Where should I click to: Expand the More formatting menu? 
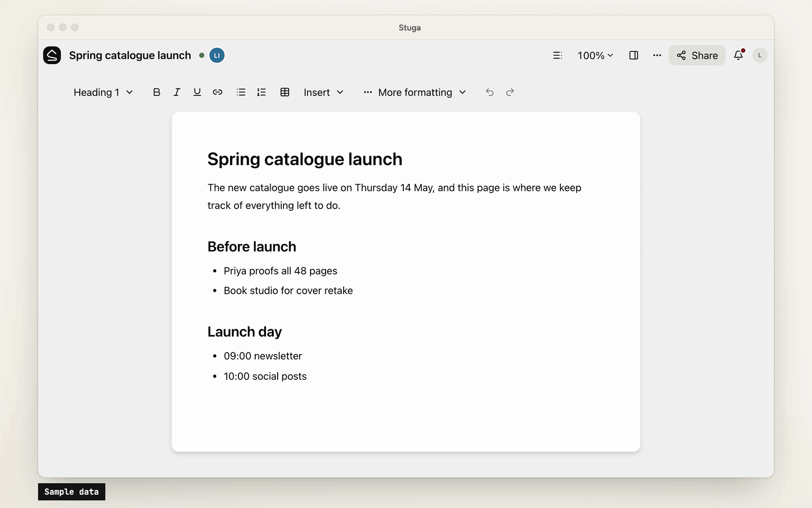[x=415, y=92]
